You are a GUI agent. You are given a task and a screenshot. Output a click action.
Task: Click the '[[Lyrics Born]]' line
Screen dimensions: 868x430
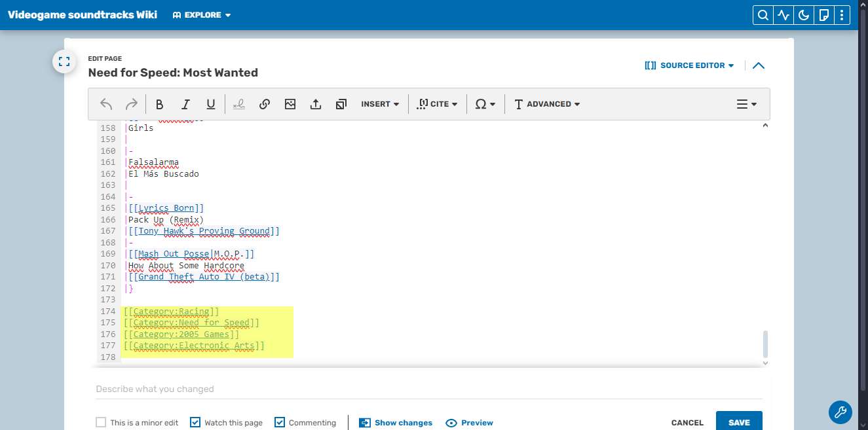[x=166, y=208]
